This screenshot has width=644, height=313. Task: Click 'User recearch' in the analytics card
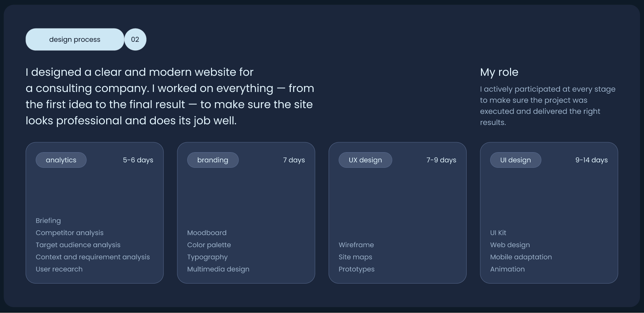click(x=59, y=269)
